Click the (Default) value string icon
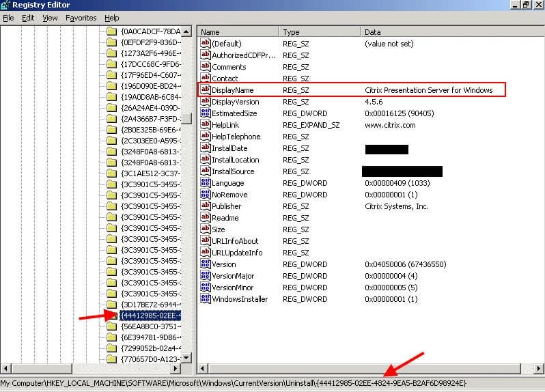The width and height of the screenshot is (545, 392). pyautogui.click(x=206, y=43)
